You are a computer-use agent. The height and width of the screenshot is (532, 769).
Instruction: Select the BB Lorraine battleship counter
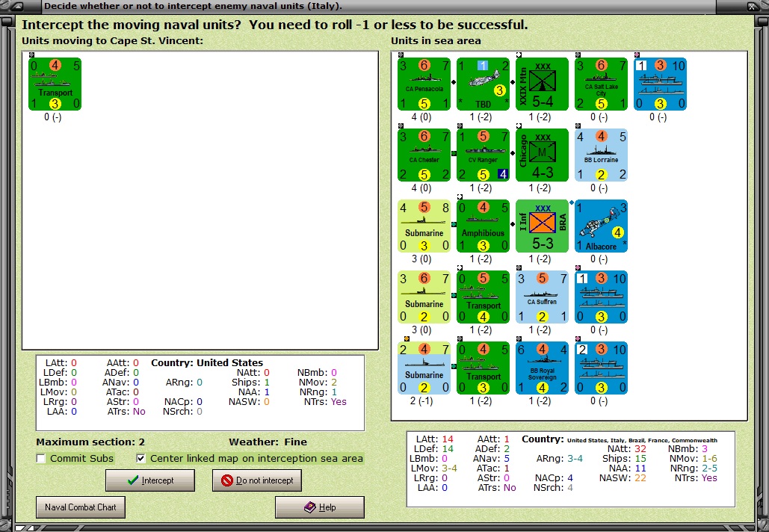[602, 155]
